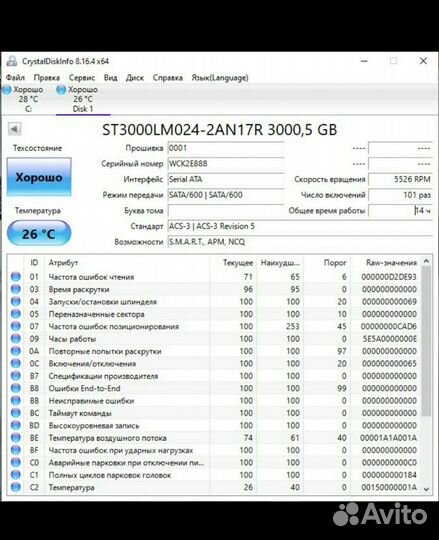Click status icon of row BF shock errors
439x540 pixels.
click(15, 450)
